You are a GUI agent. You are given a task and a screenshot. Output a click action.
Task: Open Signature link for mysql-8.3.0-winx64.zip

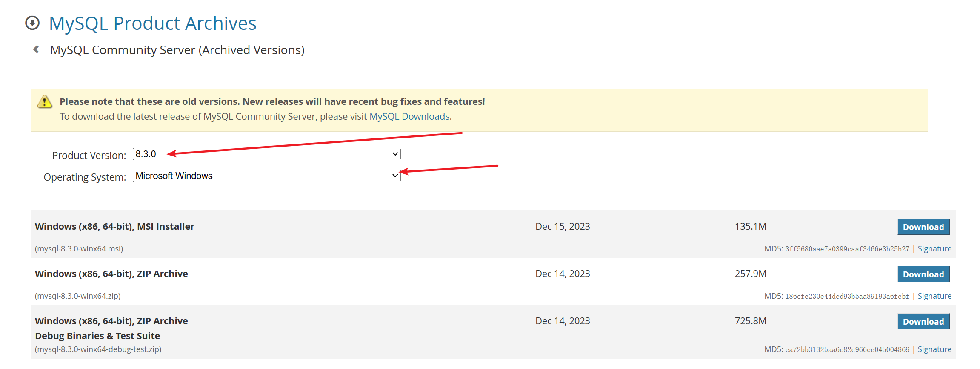click(934, 296)
